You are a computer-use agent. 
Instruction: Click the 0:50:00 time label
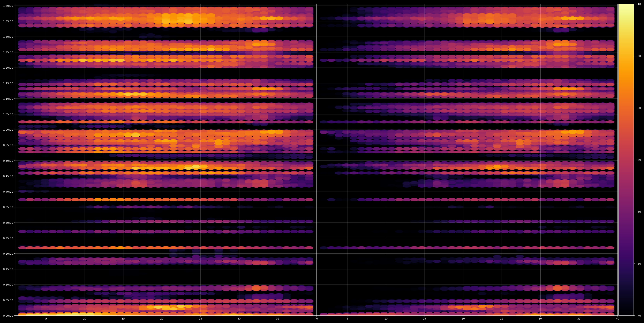click(x=8, y=161)
